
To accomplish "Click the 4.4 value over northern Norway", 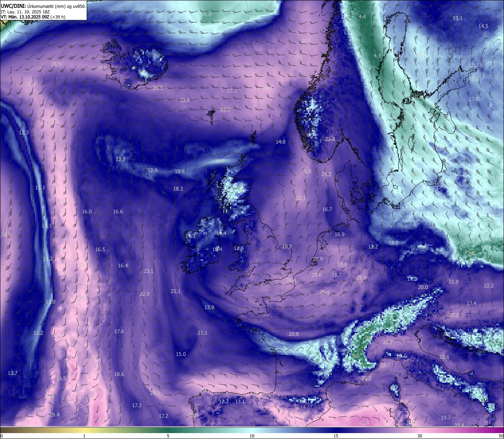I will pos(362,17).
